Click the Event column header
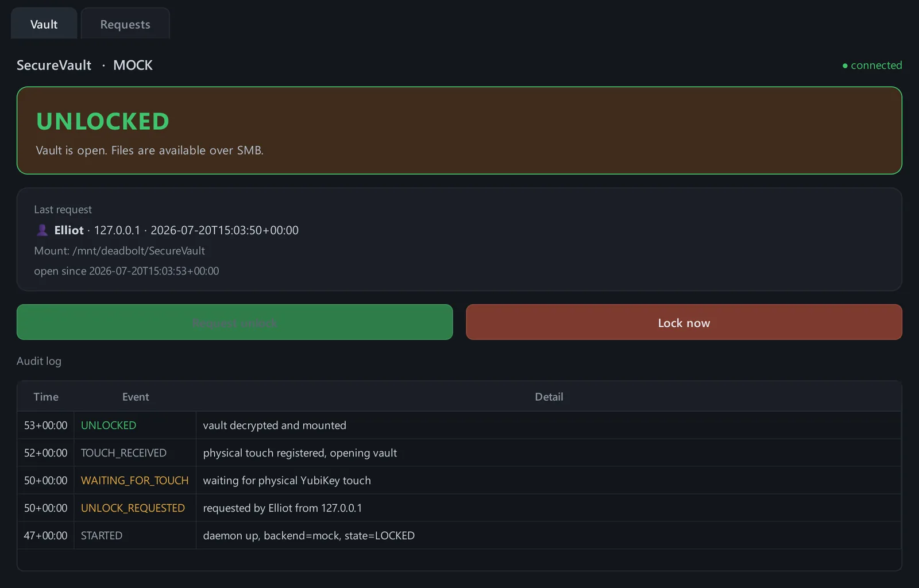The height and width of the screenshot is (588, 919). coord(136,397)
